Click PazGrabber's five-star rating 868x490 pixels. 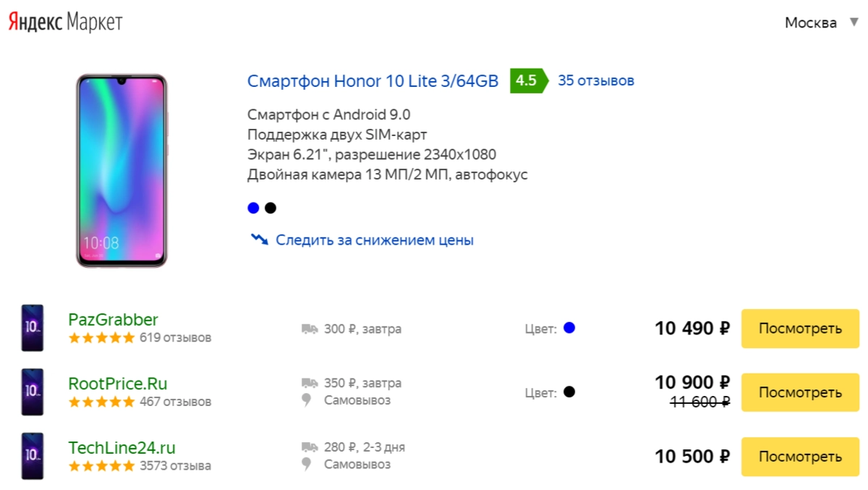(101, 337)
